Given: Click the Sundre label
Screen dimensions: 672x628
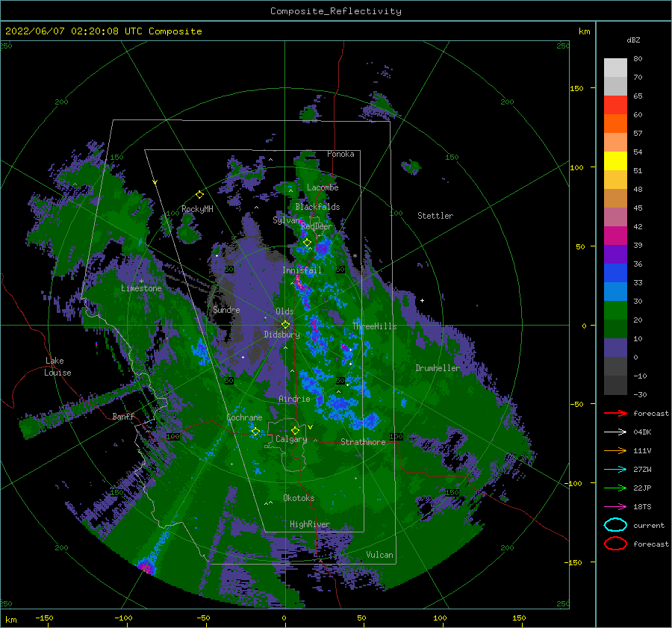Looking at the screenshot, I should tap(226, 309).
